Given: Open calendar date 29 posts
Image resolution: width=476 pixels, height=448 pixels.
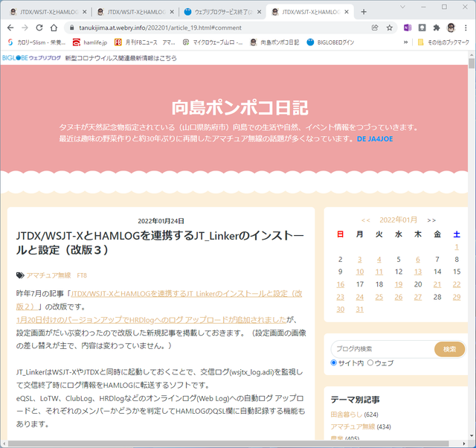Looking at the screenshot, I should click(x=457, y=297).
